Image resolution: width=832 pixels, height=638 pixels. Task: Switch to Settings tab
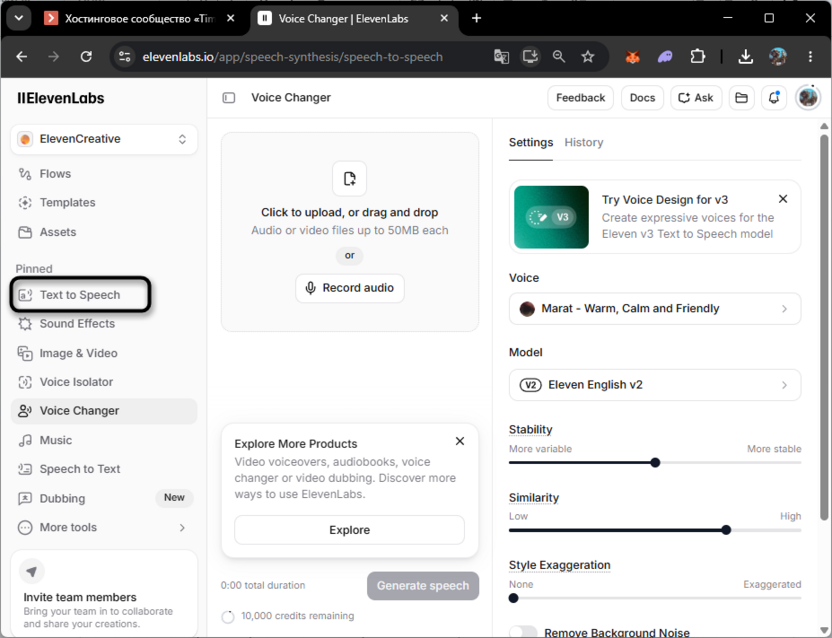tap(531, 142)
